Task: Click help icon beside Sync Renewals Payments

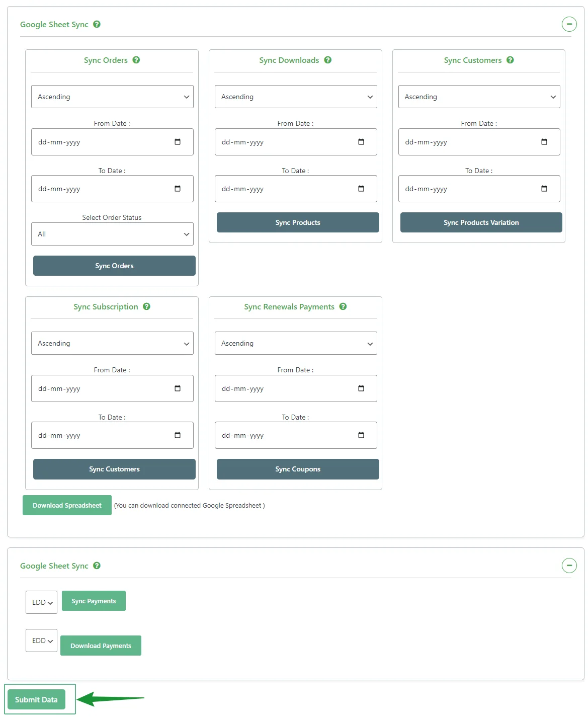Action: click(343, 306)
